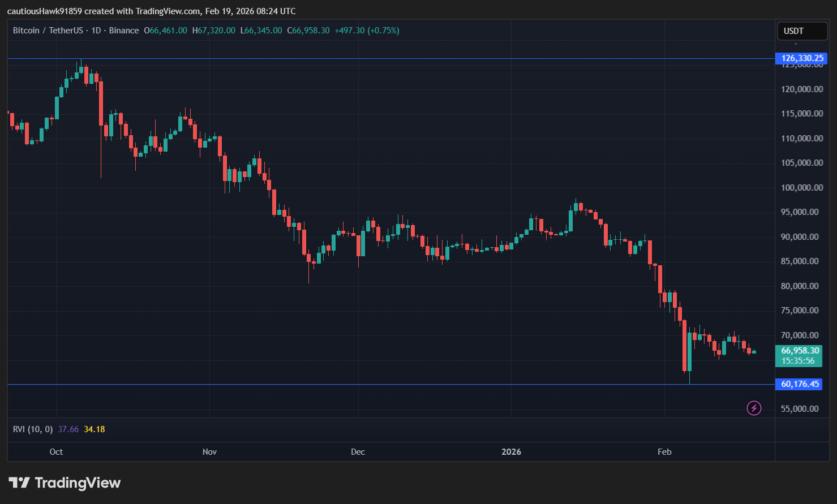Click the L66,345.00 low value
Viewport: 837px width, 504px height.
point(261,31)
